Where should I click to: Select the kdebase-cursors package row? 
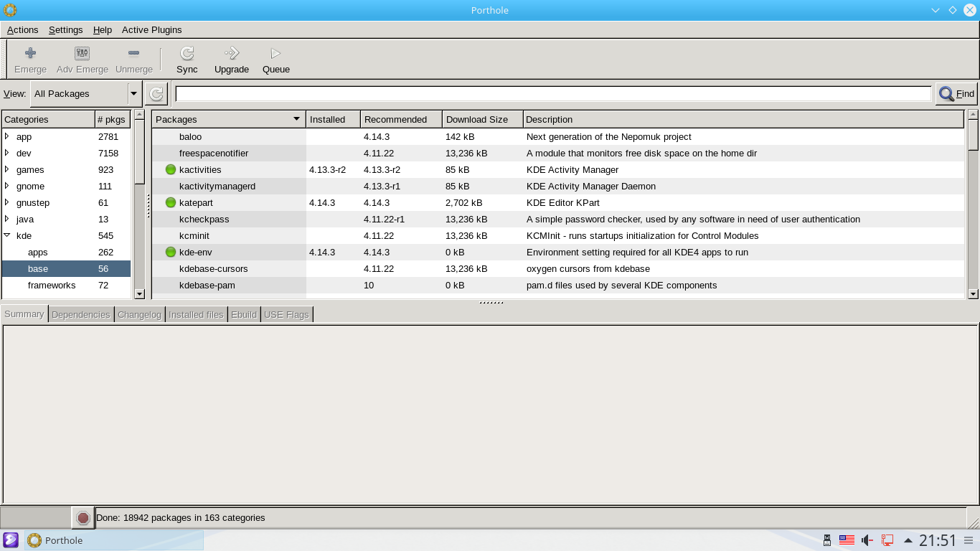[x=558, y=269]
